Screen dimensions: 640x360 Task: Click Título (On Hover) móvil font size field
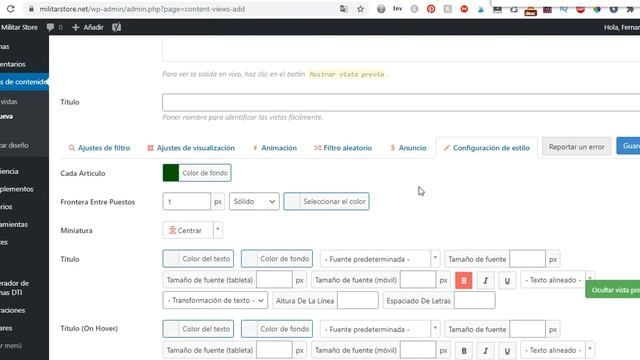[418, 350]
